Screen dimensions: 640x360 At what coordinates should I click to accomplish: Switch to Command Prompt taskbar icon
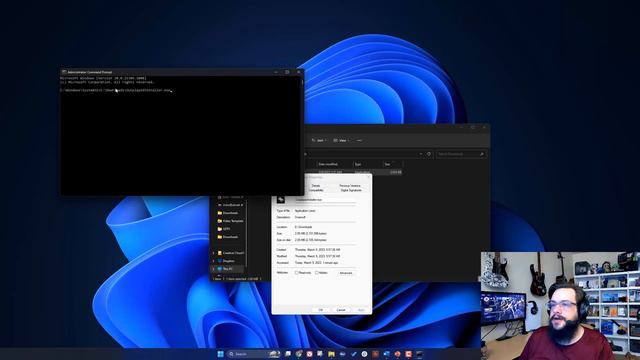pyautogui.click(x=419, y=354)
